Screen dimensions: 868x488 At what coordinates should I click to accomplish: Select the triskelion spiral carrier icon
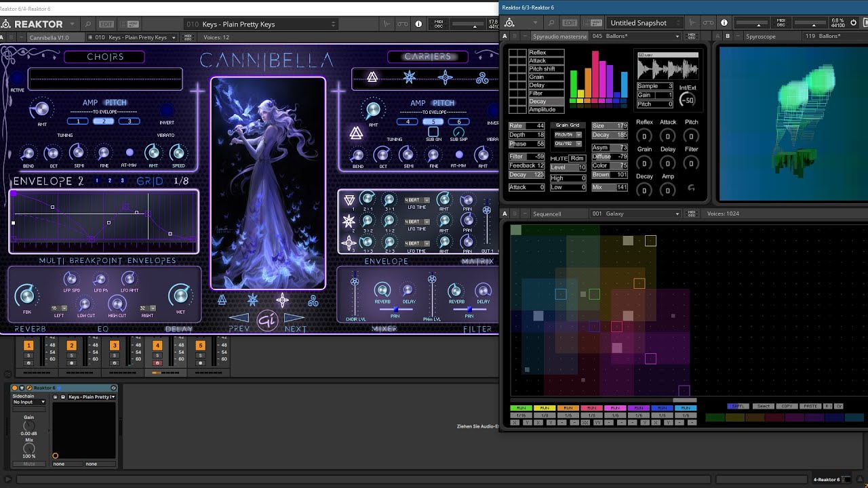click(x=482, y=78)
